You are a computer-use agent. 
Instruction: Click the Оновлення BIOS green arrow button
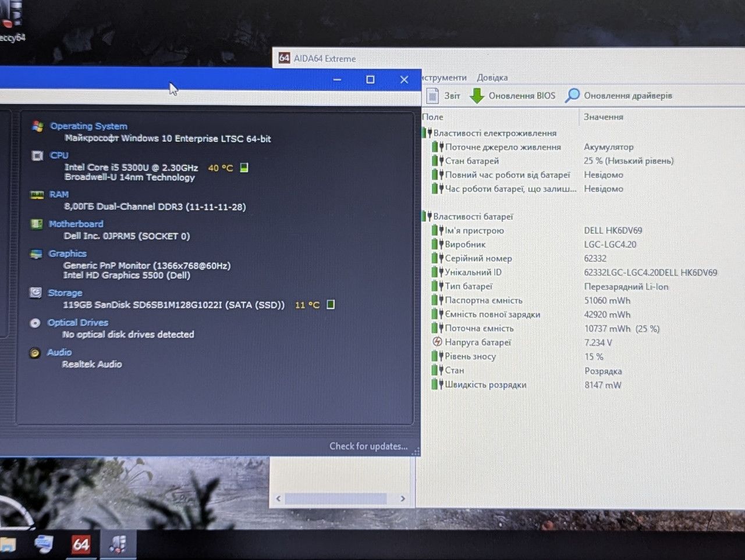pos(512,95)
